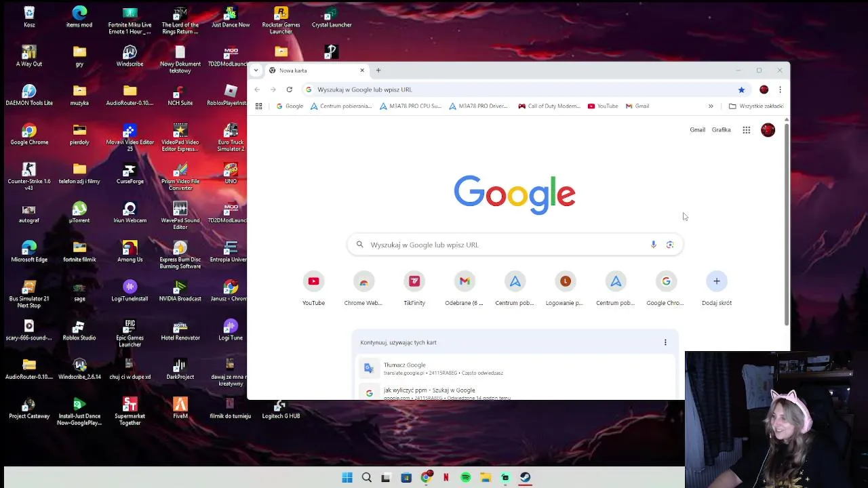The width and height of the screenshot is (868, 488).
Task: Open the Google account avatar on page
Action: click(x=768, y=130)
